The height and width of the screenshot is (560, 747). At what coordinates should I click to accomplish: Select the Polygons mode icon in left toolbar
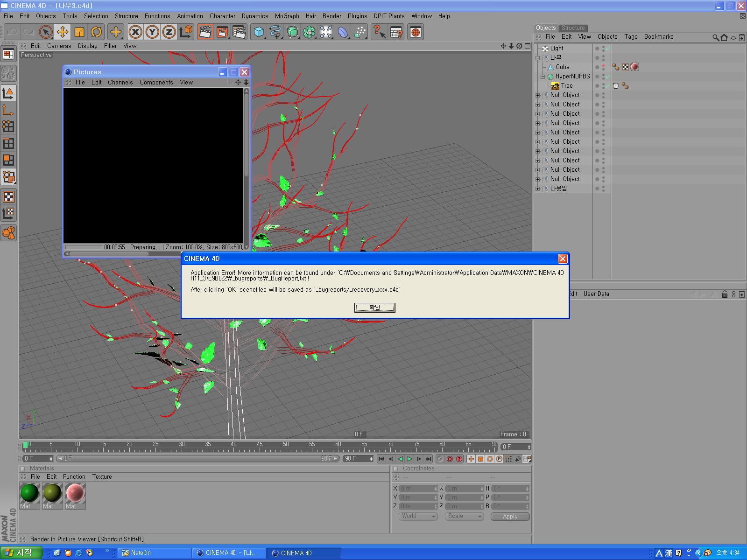point(8,160)
